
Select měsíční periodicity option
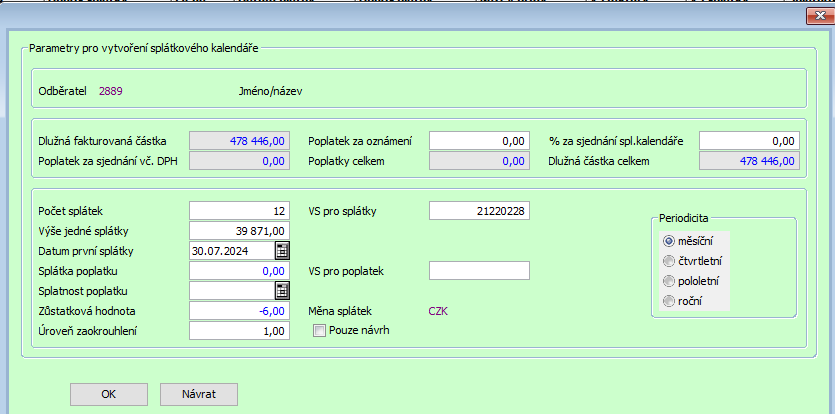[668, 241]
